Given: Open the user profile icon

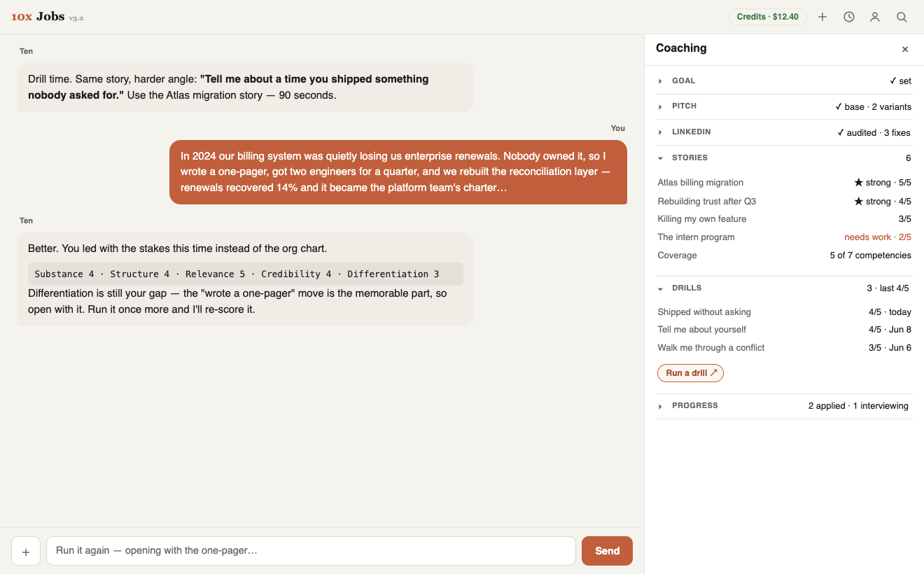Looking at the screenshot, I should pyautogui.click(x=875, y=17).
